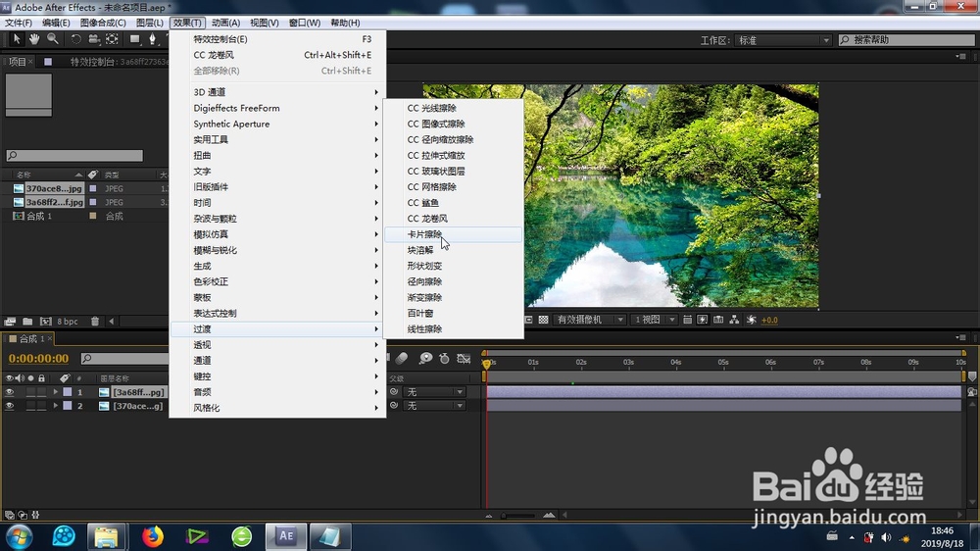
Task: Open 特效控制台(E) from effects menu
Action: click(x=278, y=39)
